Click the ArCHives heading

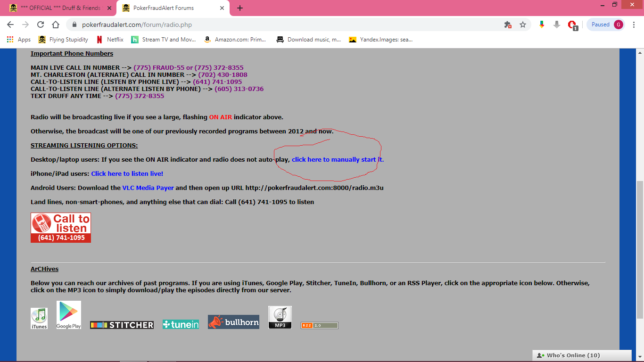44,269
